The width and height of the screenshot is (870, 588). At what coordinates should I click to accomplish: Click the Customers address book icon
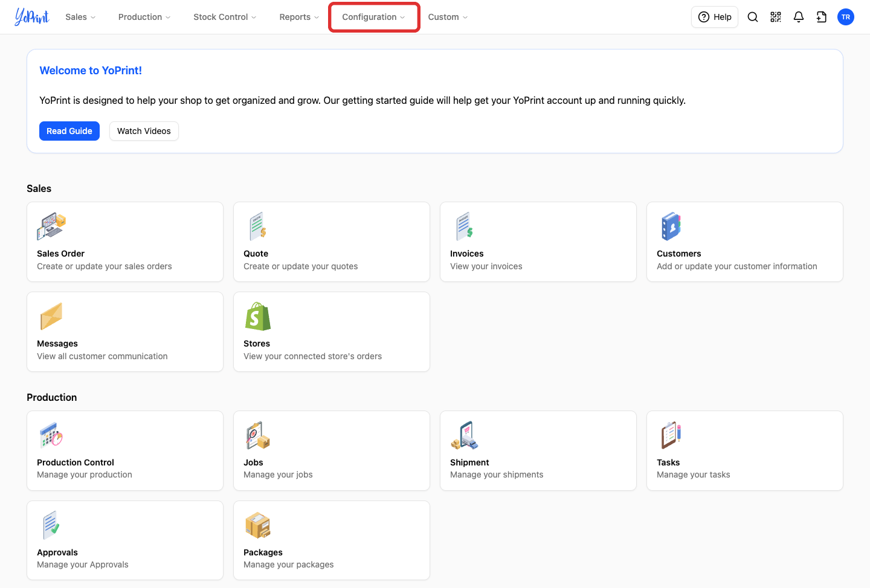(x=671, y=227)
